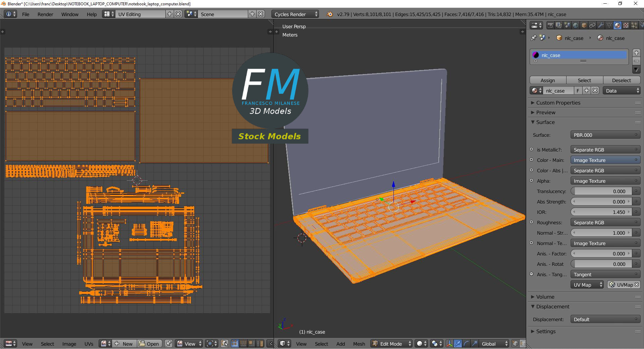Enable UV face selection mode
Screen dimensions: 644x349
[252, 344]
